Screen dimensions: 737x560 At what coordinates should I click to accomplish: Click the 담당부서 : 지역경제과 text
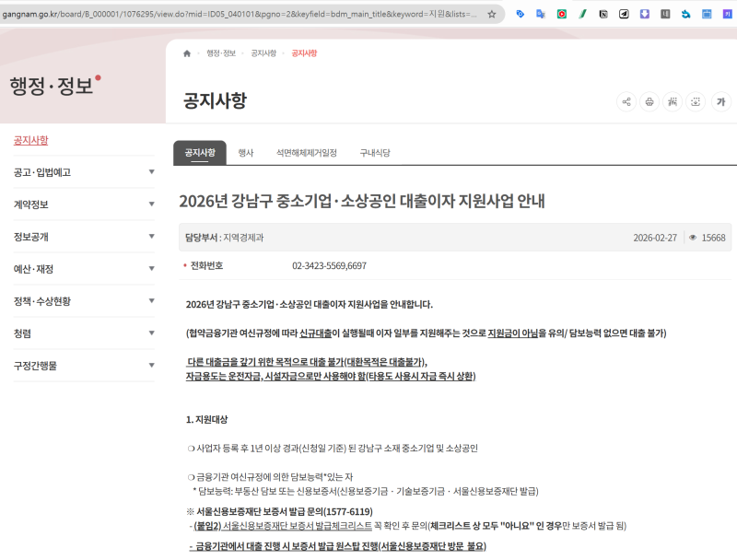(x=224, y=238)
